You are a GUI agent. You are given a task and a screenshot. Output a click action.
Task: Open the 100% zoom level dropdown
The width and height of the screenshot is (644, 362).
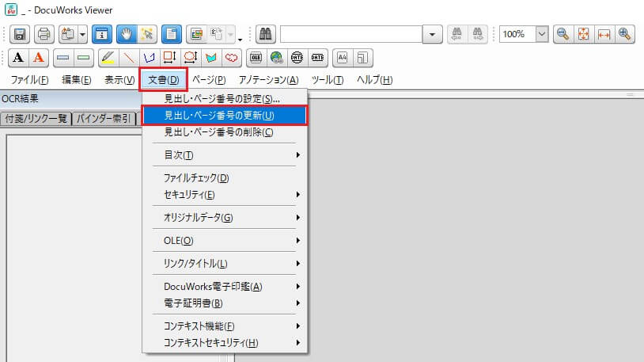click(x=542, y=34)
